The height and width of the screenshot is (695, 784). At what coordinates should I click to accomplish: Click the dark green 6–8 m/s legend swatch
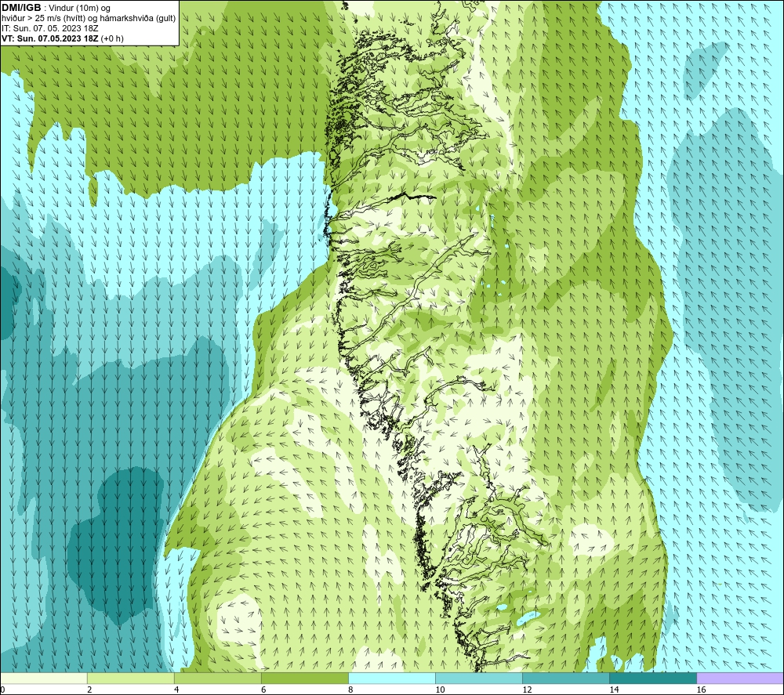304,678
